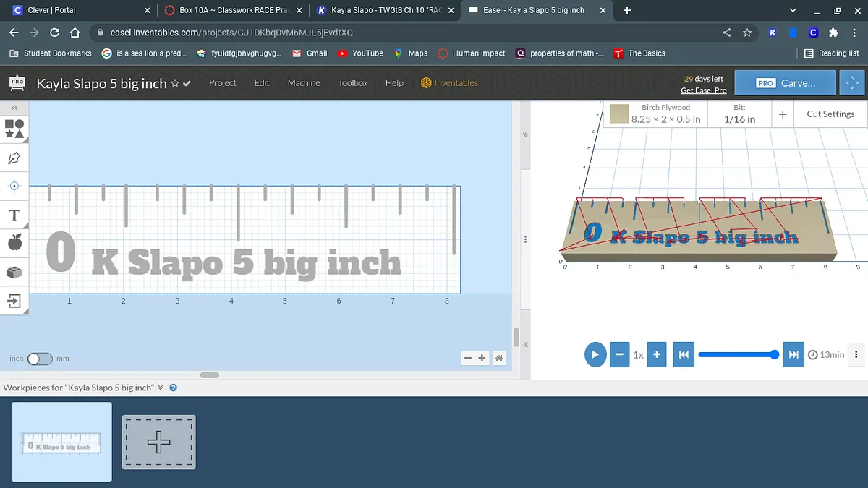Viewport: 868px width, 488px height.
Task: Expand the Workpieces panel chevron
Action: point(161,388)
